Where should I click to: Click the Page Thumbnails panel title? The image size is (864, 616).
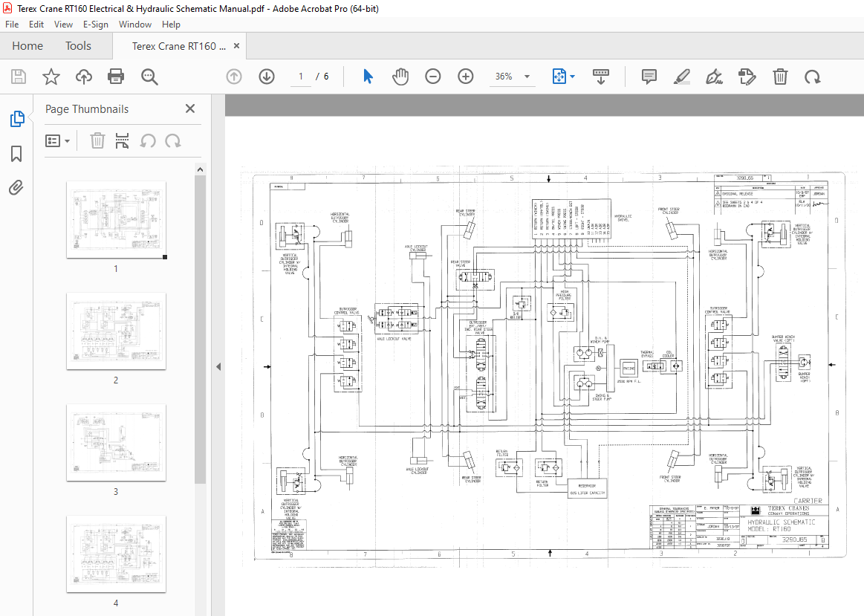pyautogui.click(x=87, y=109)
